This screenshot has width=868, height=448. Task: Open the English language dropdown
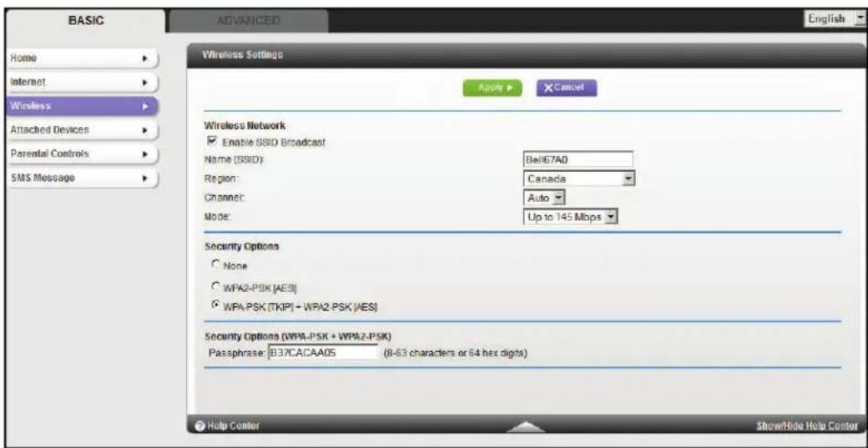point(835,19)
